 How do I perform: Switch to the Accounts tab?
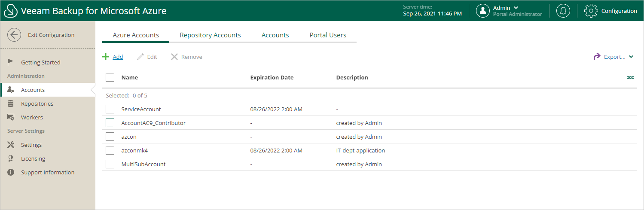point(275,35)
